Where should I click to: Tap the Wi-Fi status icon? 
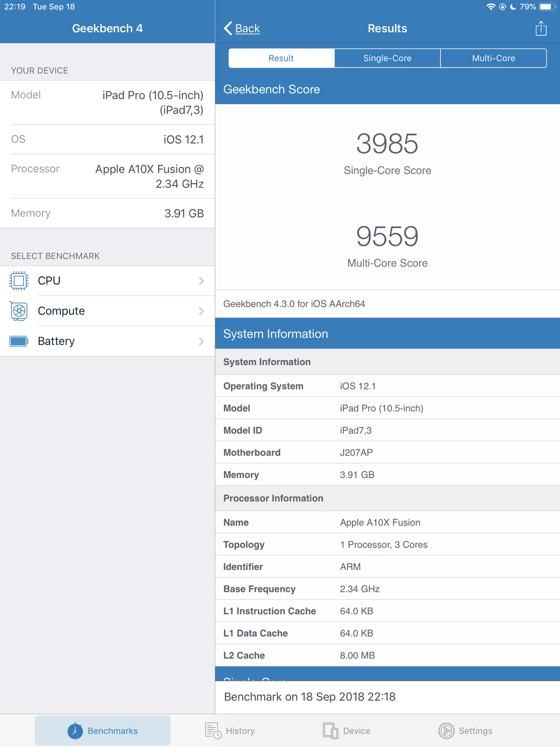(491, 7)
